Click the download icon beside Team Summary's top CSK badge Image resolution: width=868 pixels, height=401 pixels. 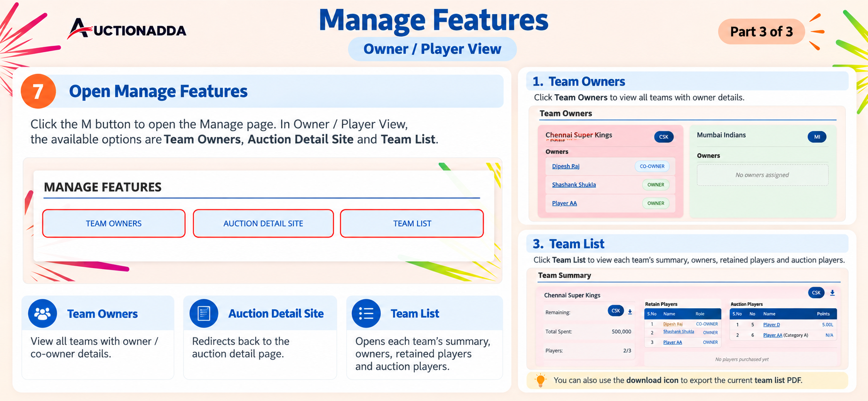832,293
